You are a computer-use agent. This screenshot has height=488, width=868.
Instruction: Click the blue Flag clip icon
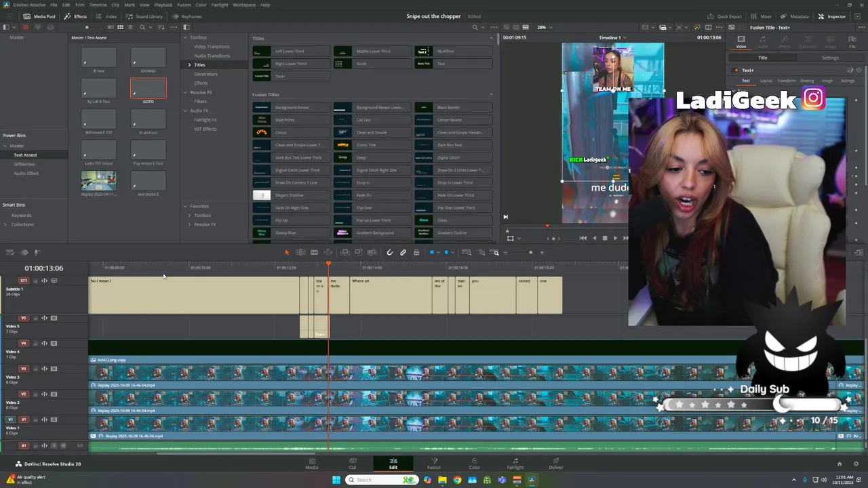432,252
